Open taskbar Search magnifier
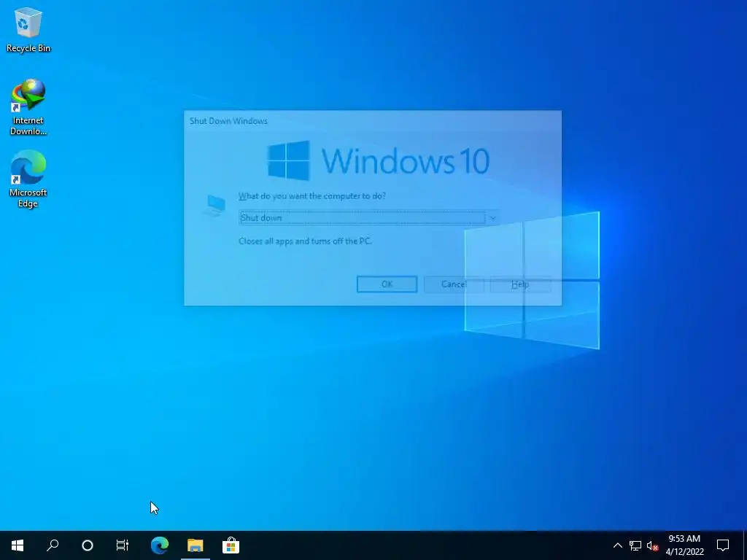This screenshot has height=560, width=747. [53, 545]
